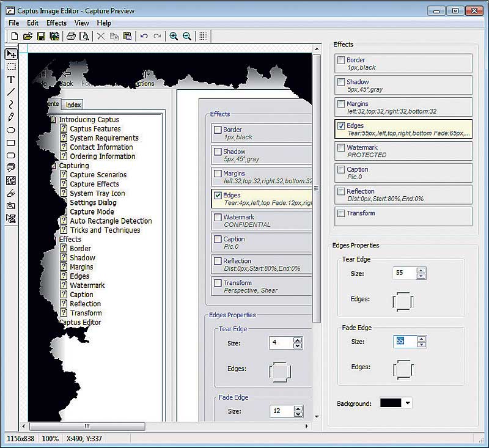Open the File menu

[13, 23]
